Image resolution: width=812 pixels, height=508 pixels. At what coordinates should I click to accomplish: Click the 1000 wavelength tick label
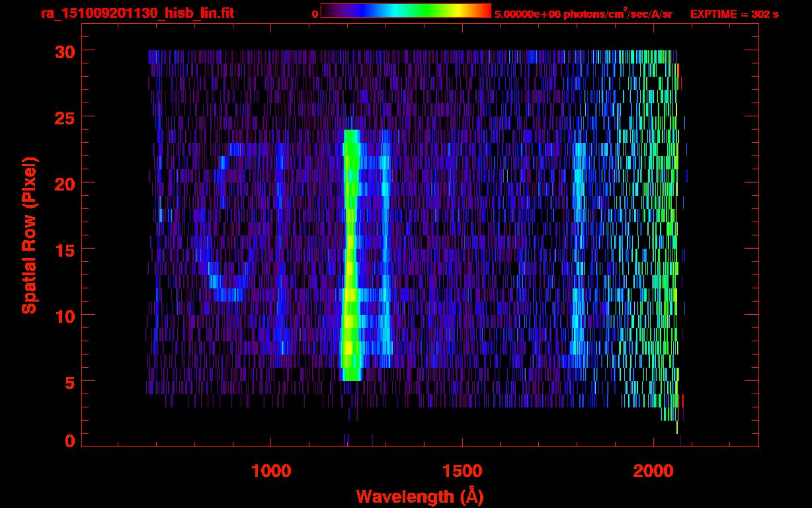pyautogui.click(x=271, y=471)
